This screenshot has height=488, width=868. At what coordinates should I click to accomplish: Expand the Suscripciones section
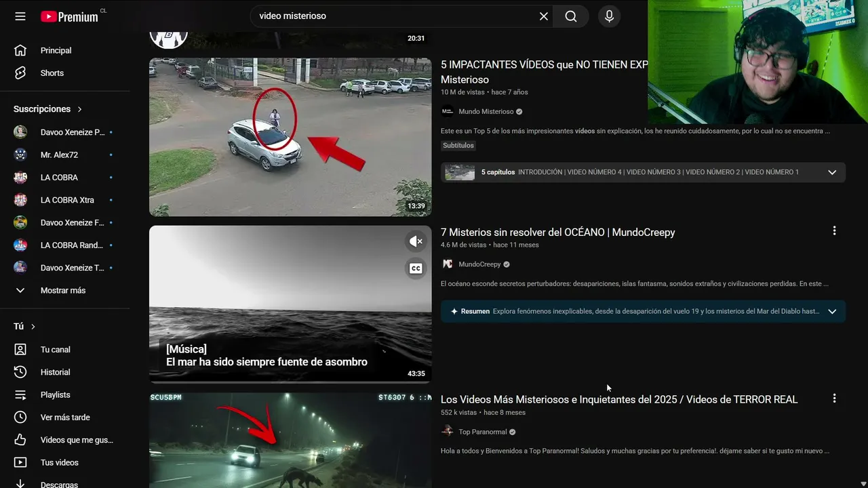pos(48,109)
